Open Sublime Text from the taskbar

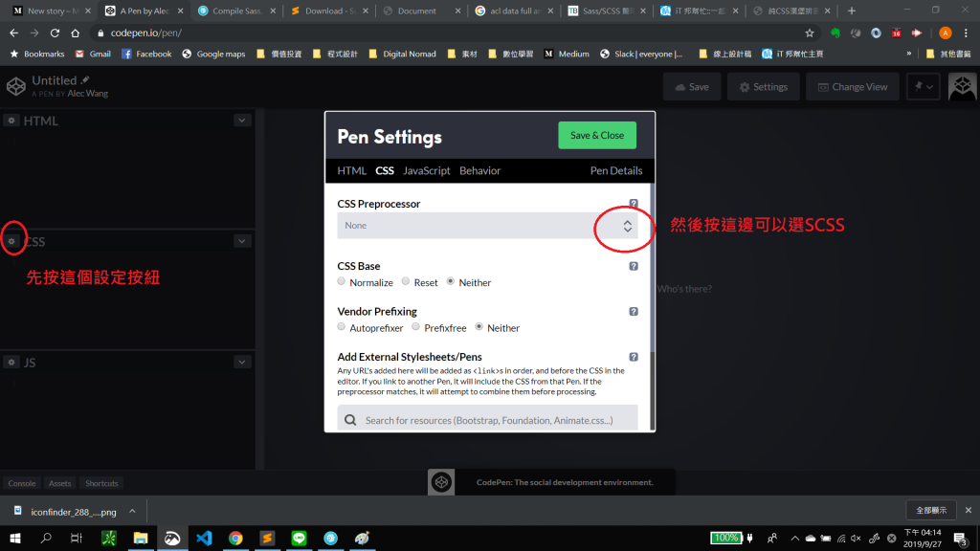click(268, 538)
